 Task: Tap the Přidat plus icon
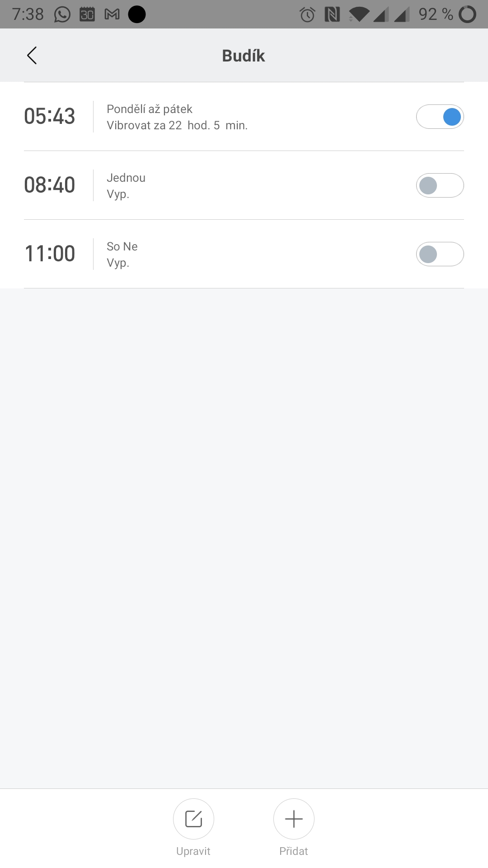[x=294, y=819]
